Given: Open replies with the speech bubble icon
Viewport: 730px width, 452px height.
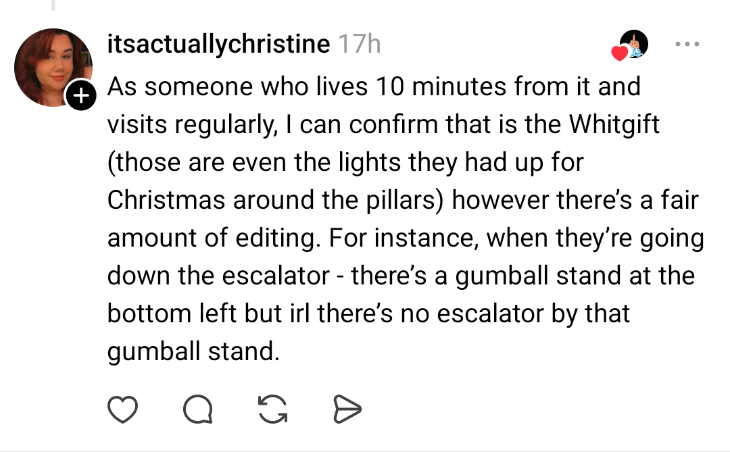Looking at the screenshot, I should coord(197,408).
